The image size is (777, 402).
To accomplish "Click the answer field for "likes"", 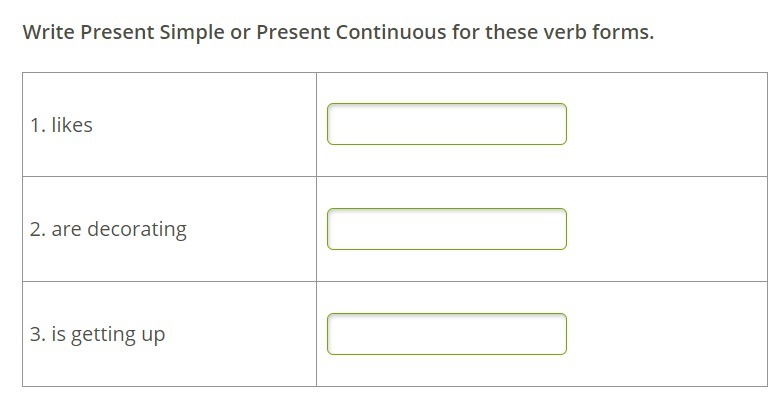I will coord(446,124).
